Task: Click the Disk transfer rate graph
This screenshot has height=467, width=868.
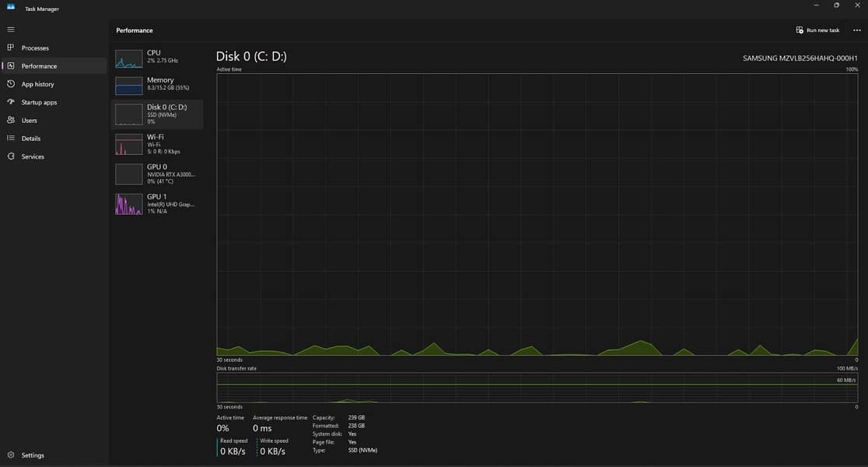Action: pos(537,388)
